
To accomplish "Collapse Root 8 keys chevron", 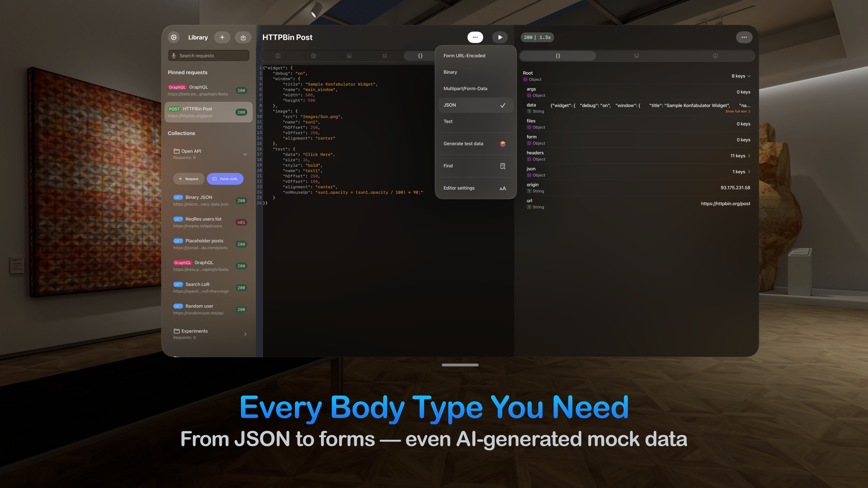I will click(749, 76).
